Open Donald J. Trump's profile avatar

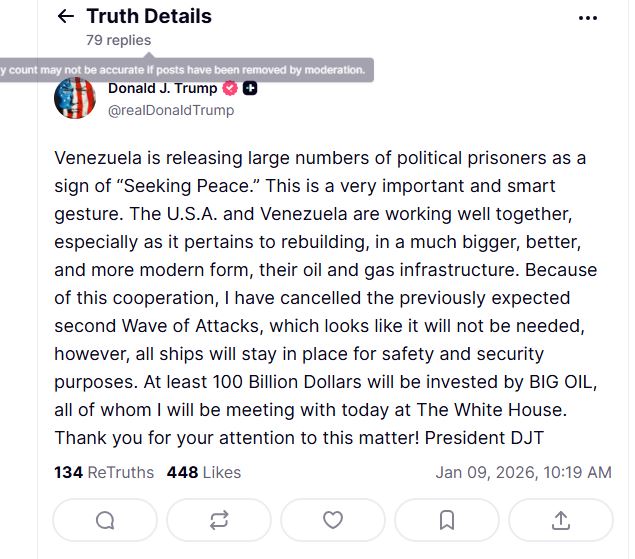[75, 98]
